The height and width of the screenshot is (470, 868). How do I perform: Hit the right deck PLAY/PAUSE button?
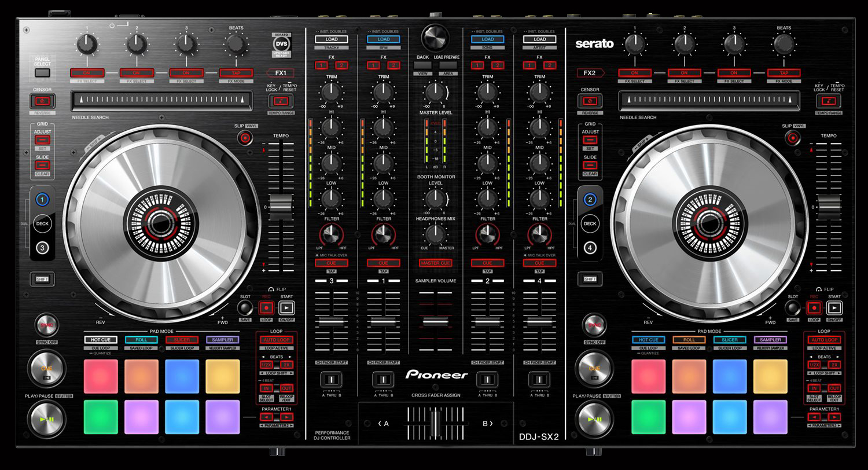click(594, 419)
